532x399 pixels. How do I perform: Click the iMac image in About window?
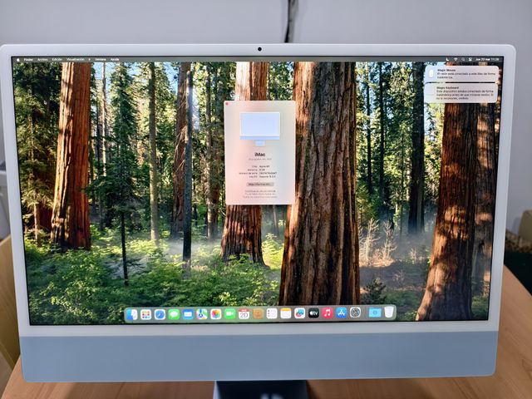[x=260, y=129]
